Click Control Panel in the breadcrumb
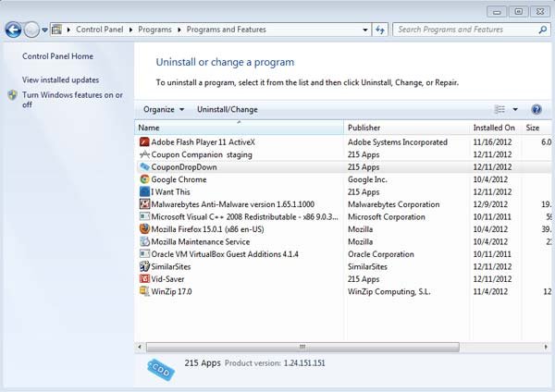Image resolution: width=555 pixels, height=392 pixels. point(100,30)
